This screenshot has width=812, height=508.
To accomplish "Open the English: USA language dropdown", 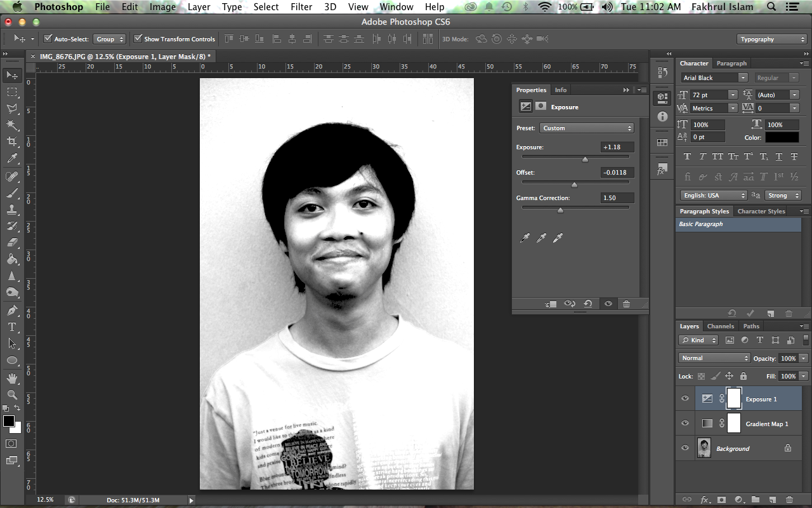I will [x=714, y=196].
